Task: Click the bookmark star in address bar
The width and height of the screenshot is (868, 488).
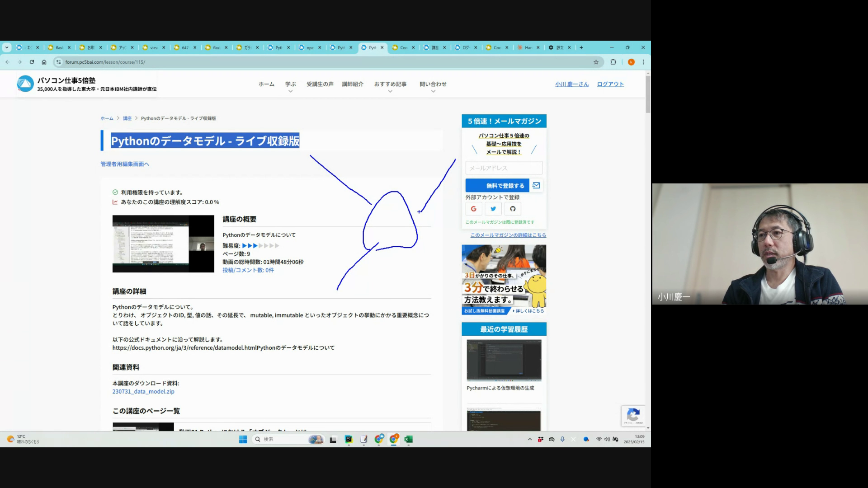Action: pyautogui.click(x=596, y=62)
